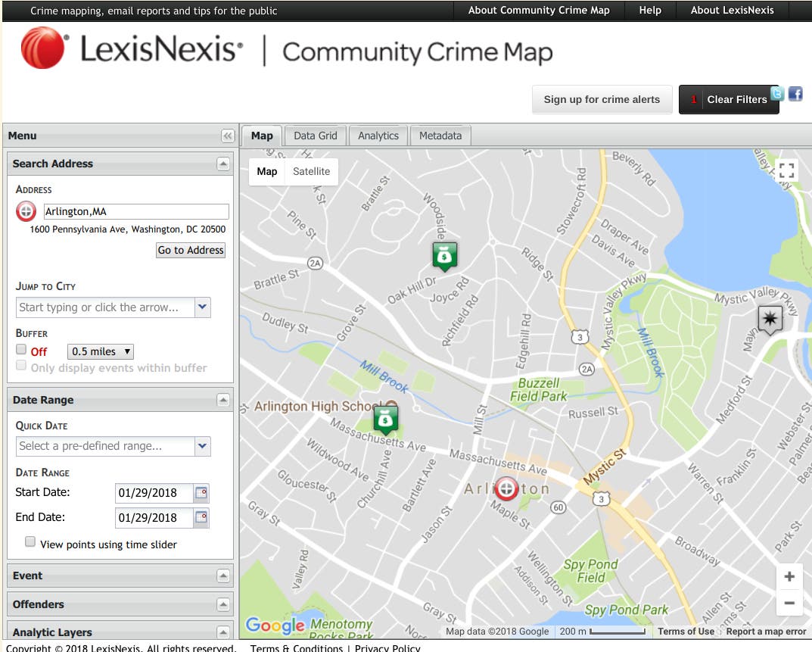The height and width of the screenshot is (652, 812).
Task: Enable the Buffer checkbox
Action: point(22,350)
